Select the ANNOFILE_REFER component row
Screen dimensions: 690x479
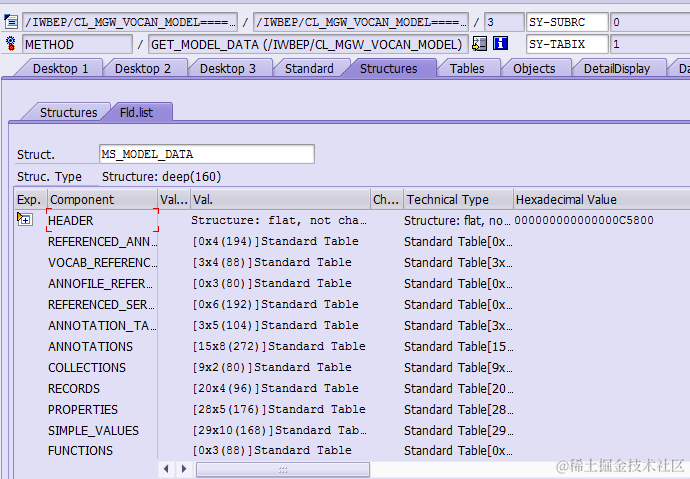tap(102, 284)
